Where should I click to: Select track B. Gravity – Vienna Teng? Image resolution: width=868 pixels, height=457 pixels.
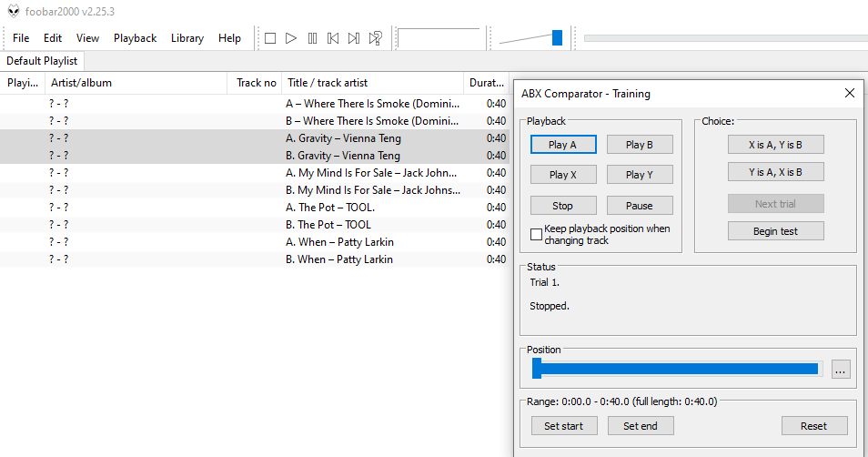coord(255,156)
